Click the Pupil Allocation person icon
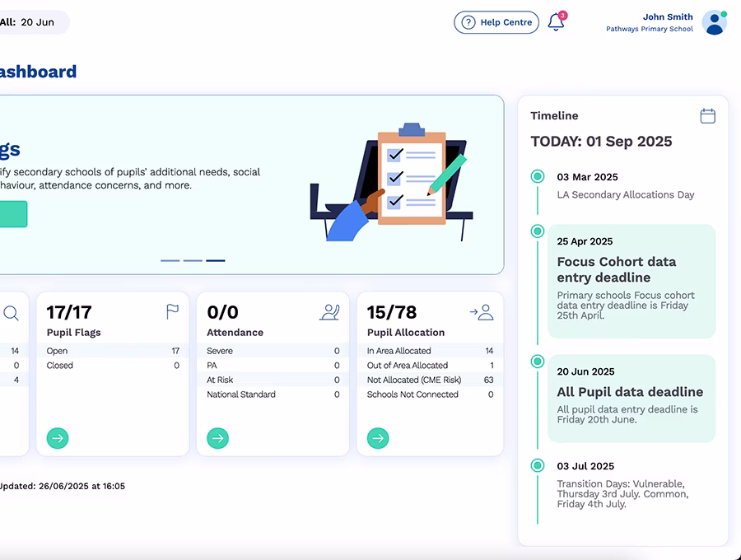This screenshot has width=741, height=560. tap(482, 312)
